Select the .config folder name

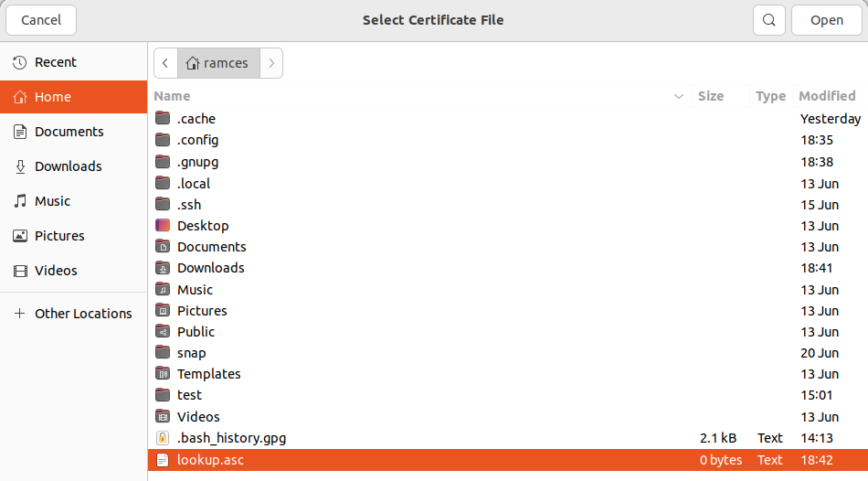pyautogui.click(x=197, y=140)
